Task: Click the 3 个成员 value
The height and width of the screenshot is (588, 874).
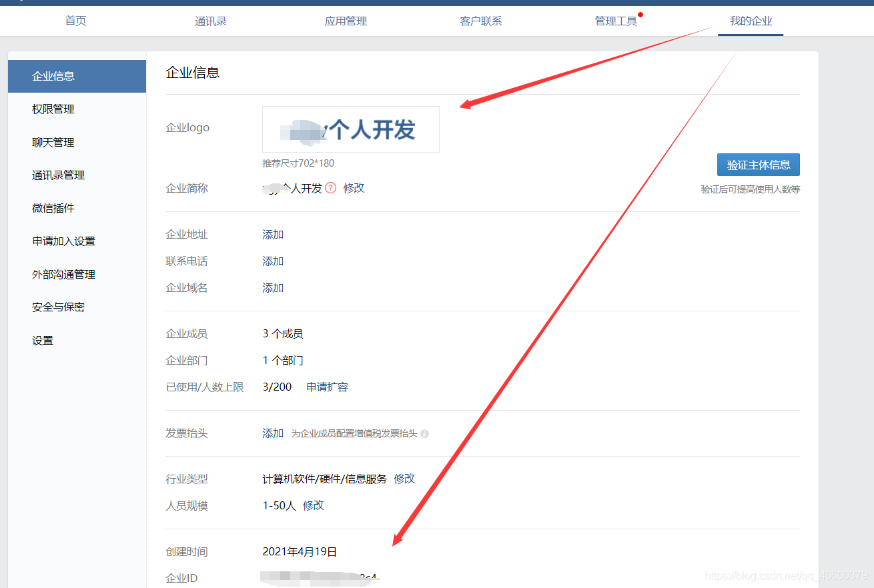Action: click(283, 333)
